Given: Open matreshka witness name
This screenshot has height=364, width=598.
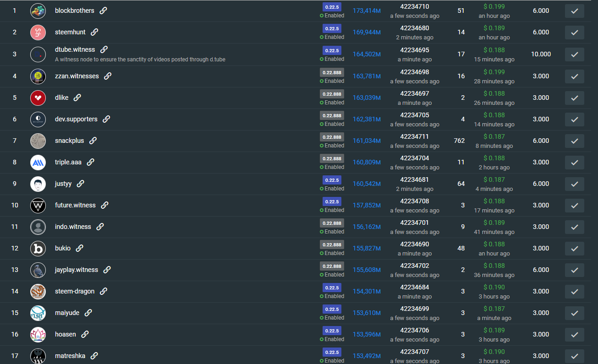Looking at the screenshot, I should pyautogui.click(x=70, y=356).
